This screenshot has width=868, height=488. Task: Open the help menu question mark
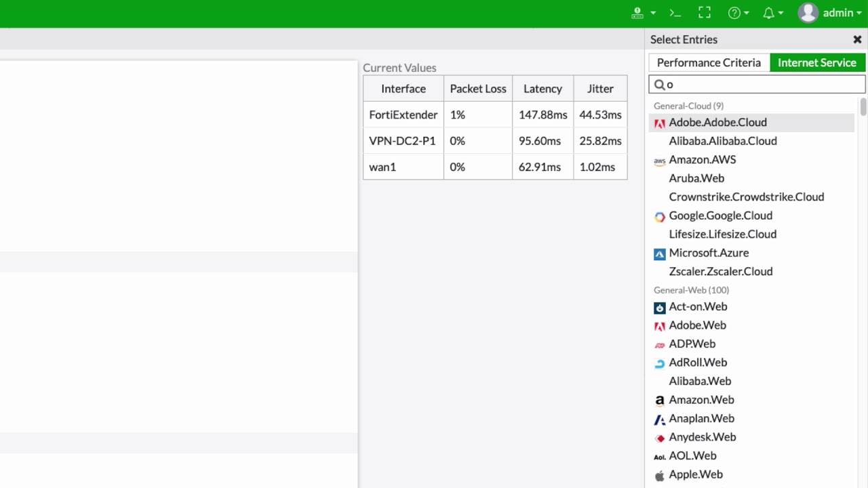[x=734, y=13]
